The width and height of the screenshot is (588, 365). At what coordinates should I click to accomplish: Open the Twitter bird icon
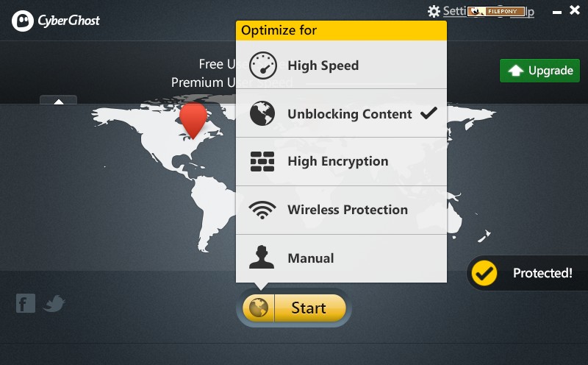54,303
